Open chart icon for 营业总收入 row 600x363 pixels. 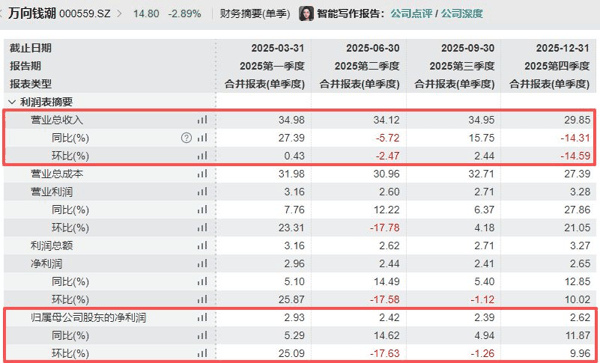click(202, 120)
